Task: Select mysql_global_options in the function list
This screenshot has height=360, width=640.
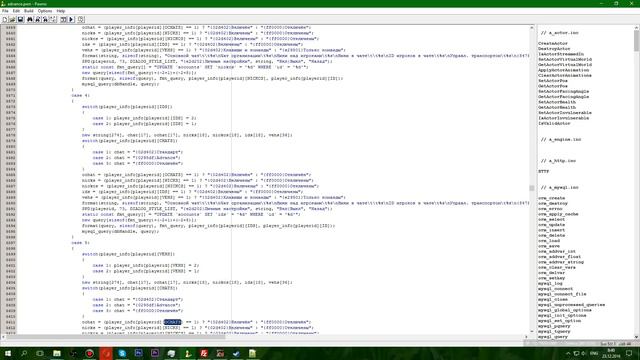Action: 565,310
